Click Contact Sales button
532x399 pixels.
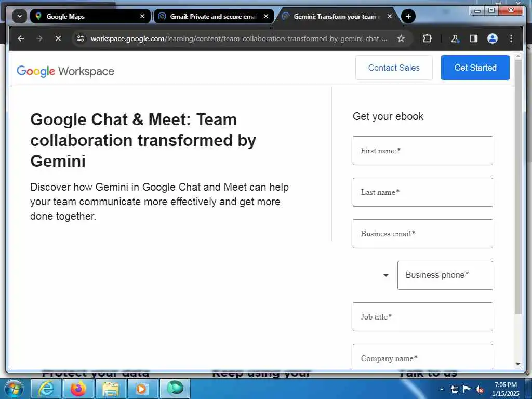pyautogui.click(x=394, y=68)
